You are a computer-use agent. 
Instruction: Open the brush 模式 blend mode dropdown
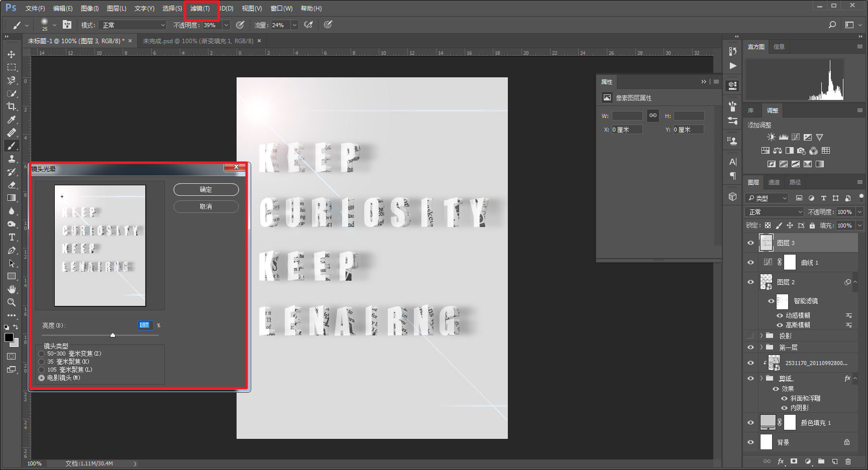pyautogui.click(x=132, y=25)
